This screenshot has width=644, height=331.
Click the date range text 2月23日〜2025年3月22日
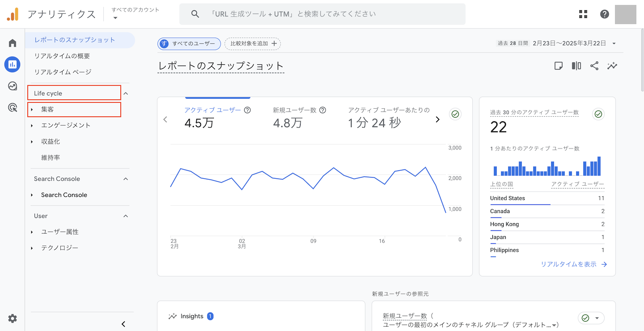click(569, 43)
